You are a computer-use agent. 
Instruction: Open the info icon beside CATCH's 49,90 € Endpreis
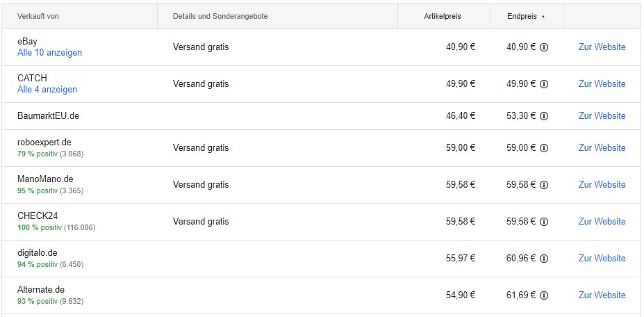click(544, 84)
